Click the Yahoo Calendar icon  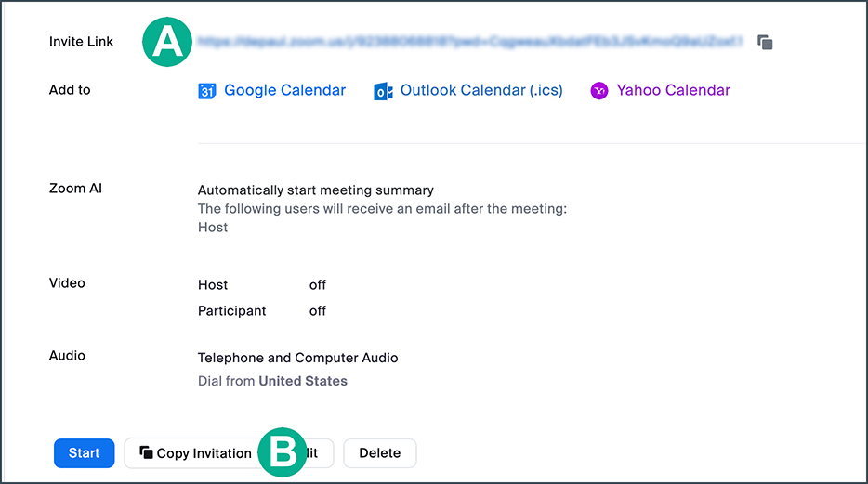click(x=599, y=91)
